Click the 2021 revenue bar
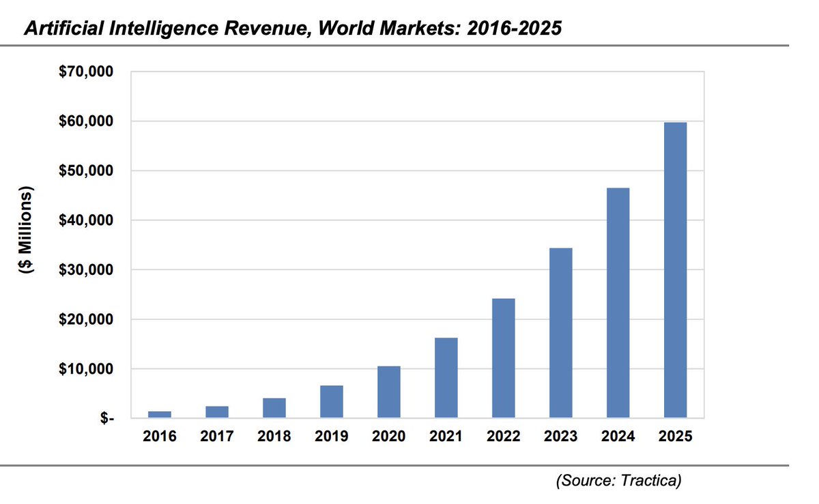 pos(446,379)
